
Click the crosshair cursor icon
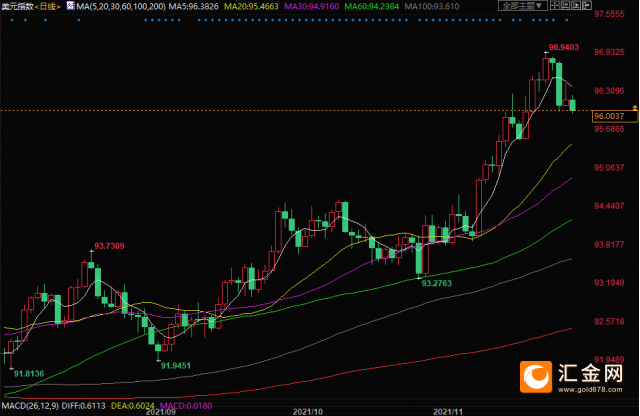pos(554,6)
